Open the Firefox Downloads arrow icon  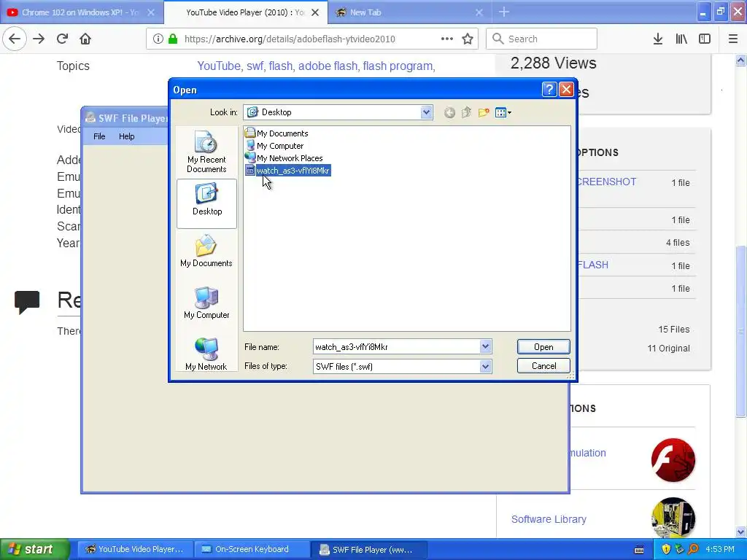pyautogui.click(x=658, y=39)
